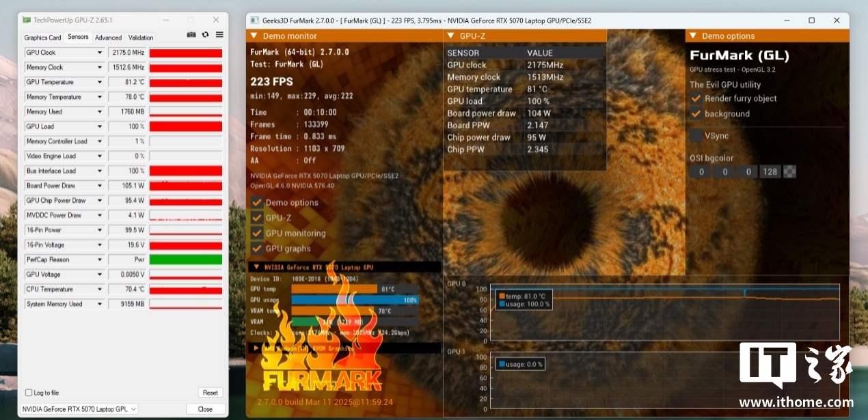Open the GPU Temperature sensor dropdown
The width and height of the screenshot is (868, 420).
pos(100,82)
